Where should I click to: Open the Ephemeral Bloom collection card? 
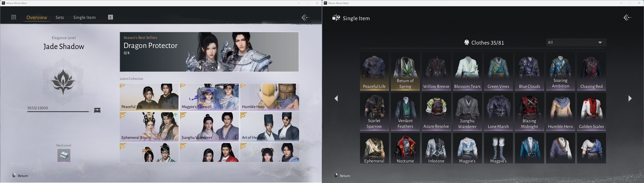tap(149, 127)
